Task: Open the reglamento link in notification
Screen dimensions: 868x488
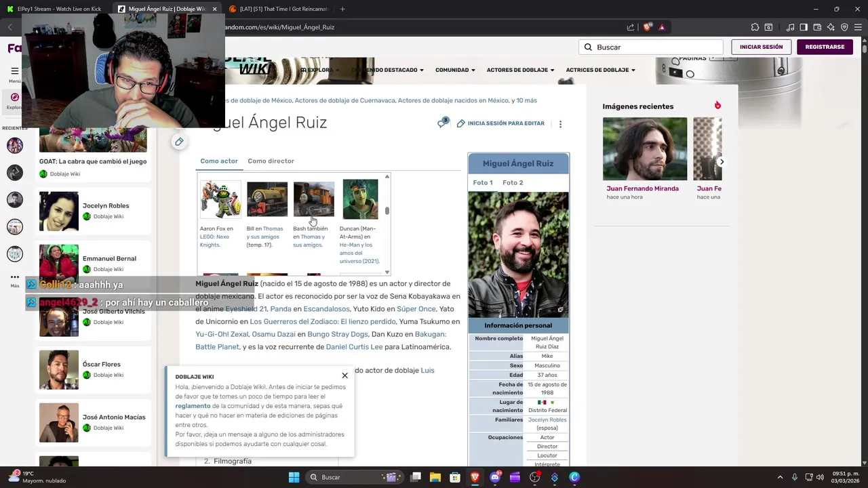Action: (193, 406)
